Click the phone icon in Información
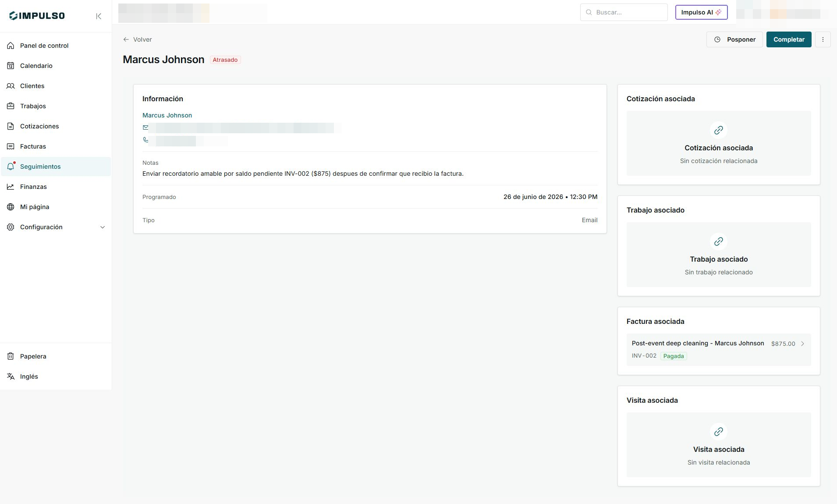837x504 pixels. pyautogui.click(x=145, y=140)
